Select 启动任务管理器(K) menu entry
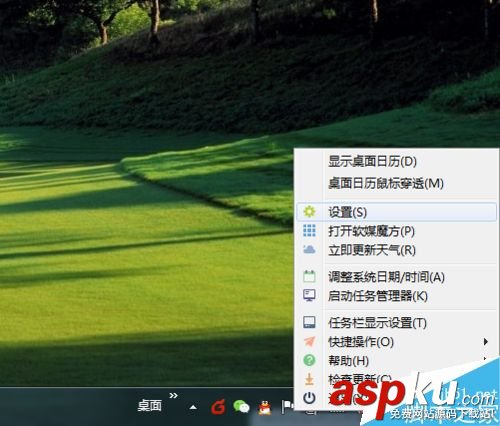500x426 pixels. (396, 296)
